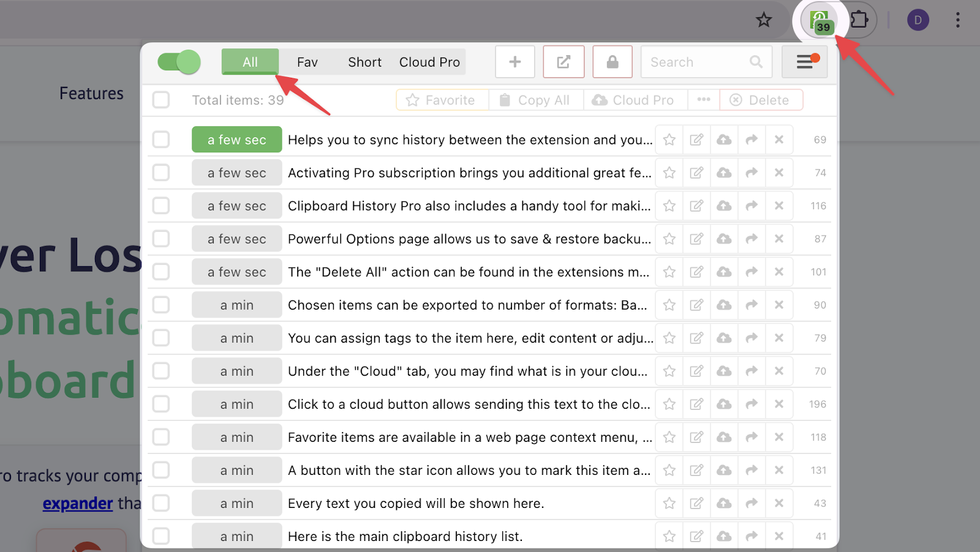Image resolution: width=980 pixels, height=552 pixels.
Task: Open the hamburger menu with notification dot
Action: click(x=805, y=62)
